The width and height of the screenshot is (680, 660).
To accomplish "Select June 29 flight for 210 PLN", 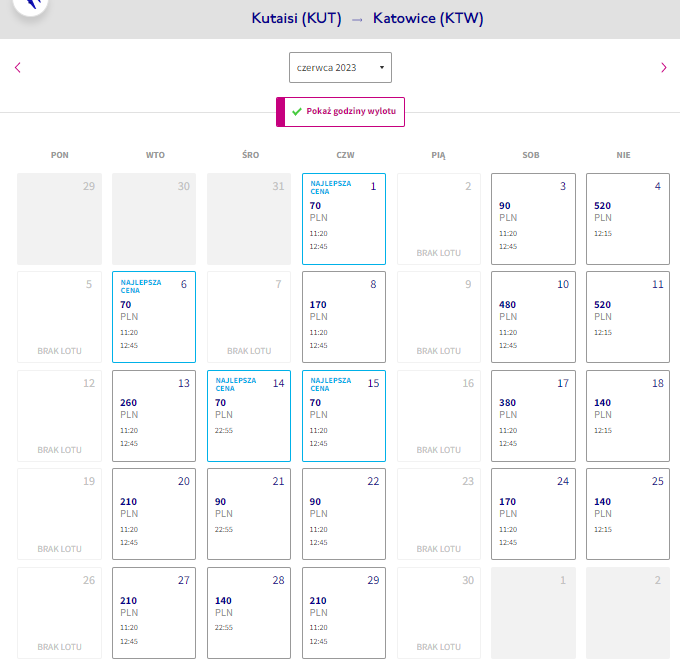I will (x=344, y=613).
